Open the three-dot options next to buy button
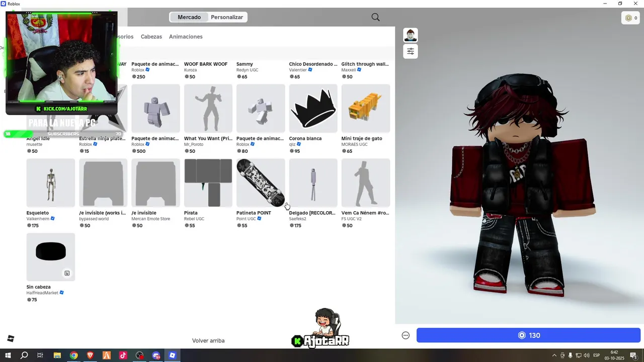Viewport: 644px width, 362px height. (406, 335)
